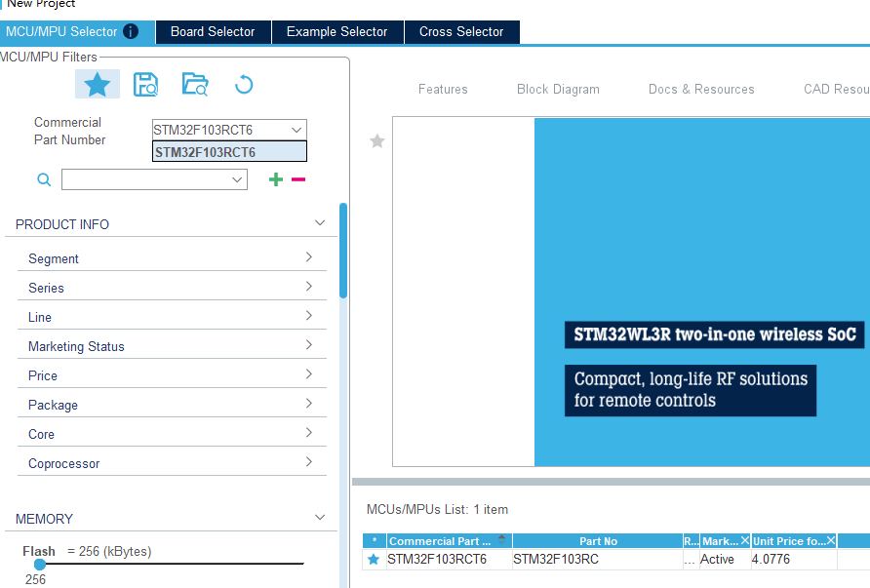Click the Flash memory slider handle

tap(39, 565)
